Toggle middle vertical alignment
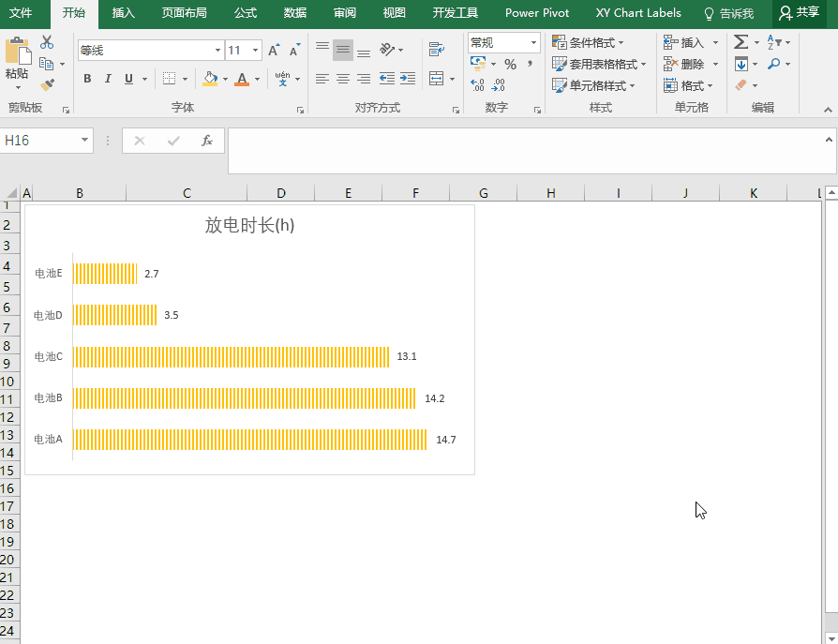Screen dimensions: 838x644 (x=343, y=51)
